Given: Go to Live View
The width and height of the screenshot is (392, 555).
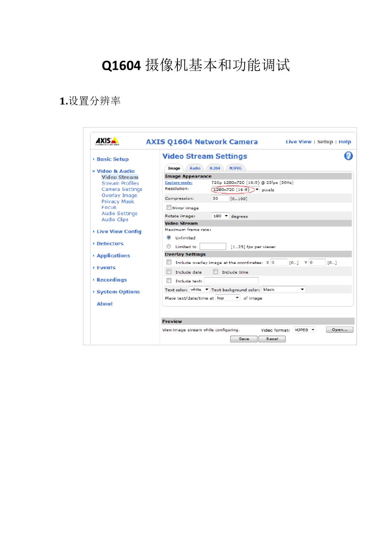Looking at the screenshot, I should click(x=298, y=142).
